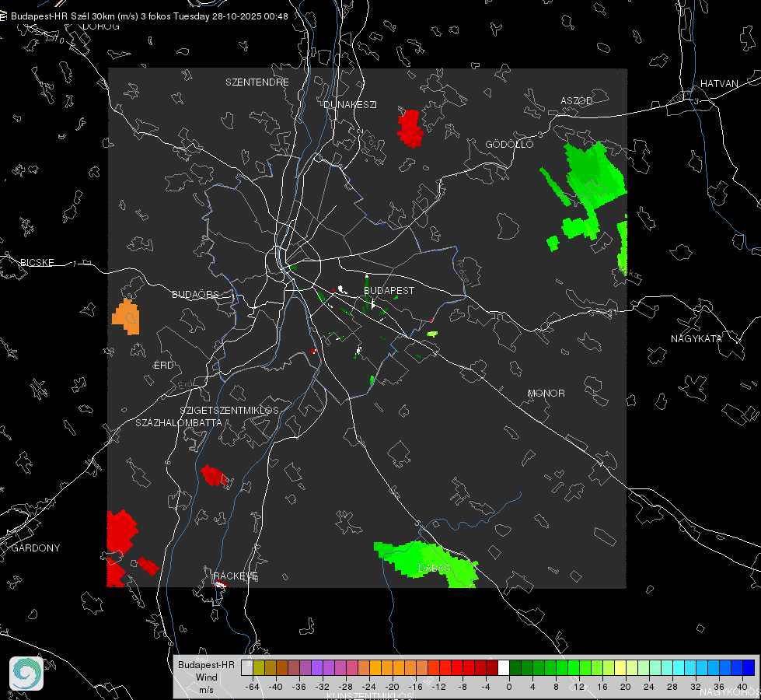Click the MONOR city label

pos(546,393)
